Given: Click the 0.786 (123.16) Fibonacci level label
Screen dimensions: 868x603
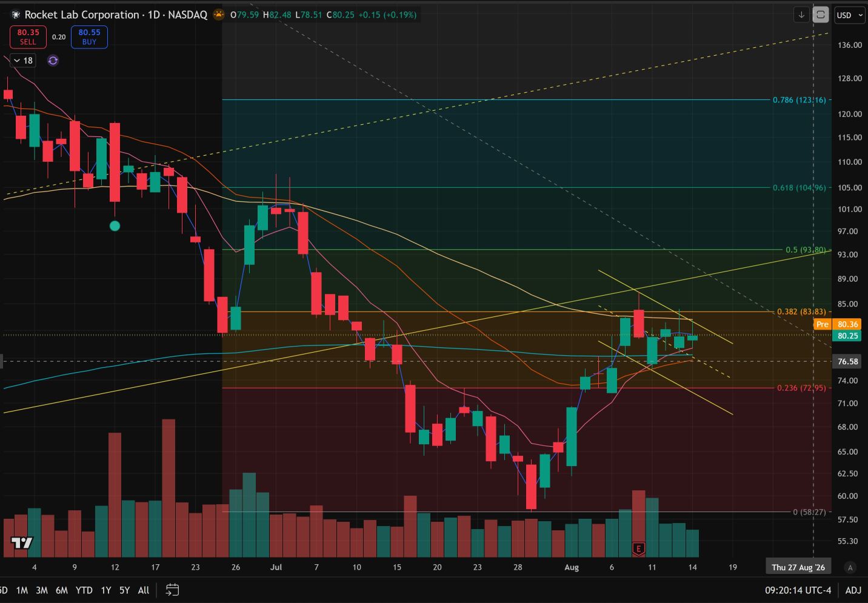Looking at the screenshot, I should pos(799,100).
